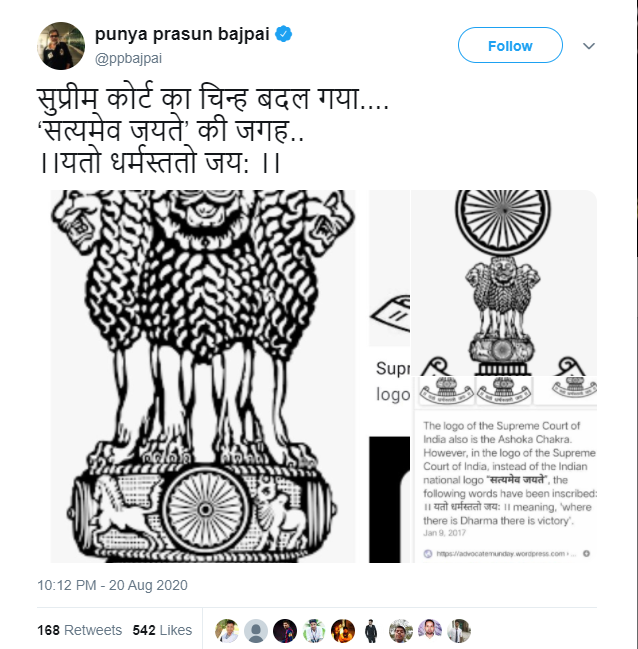Click the 10:12 PM - 20 Aug 2020 timestamp

click(112, 585)
